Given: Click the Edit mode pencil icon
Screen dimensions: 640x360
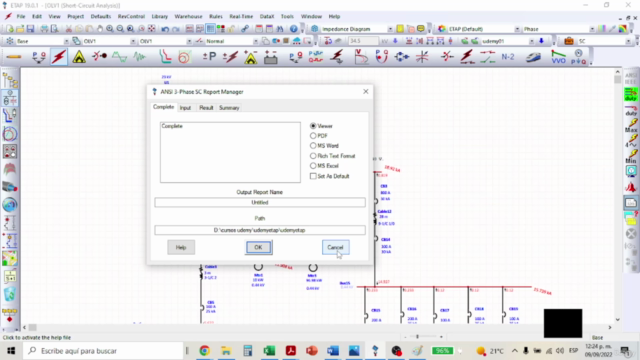Looking at the screenshot, I should click(13, 57).
